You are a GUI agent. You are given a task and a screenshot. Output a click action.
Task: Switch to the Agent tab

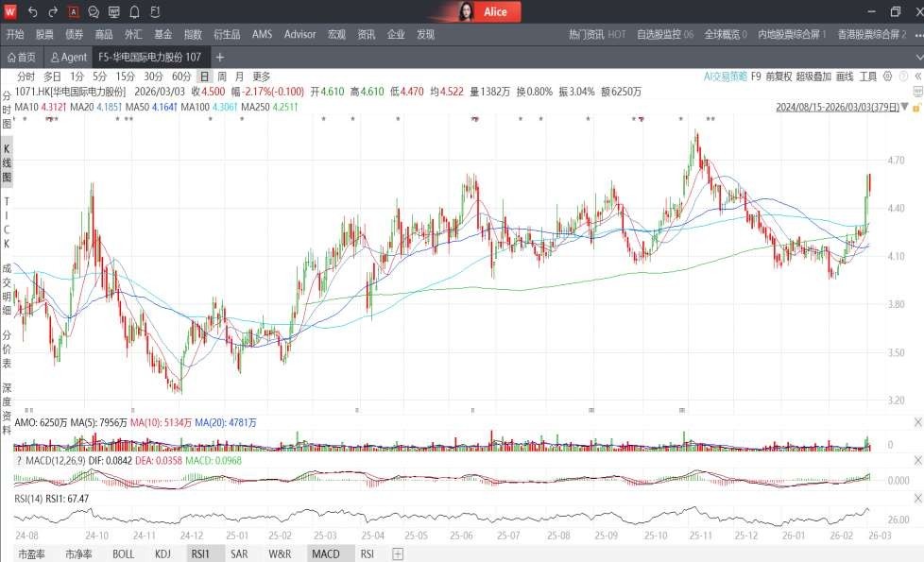[69, 58]
